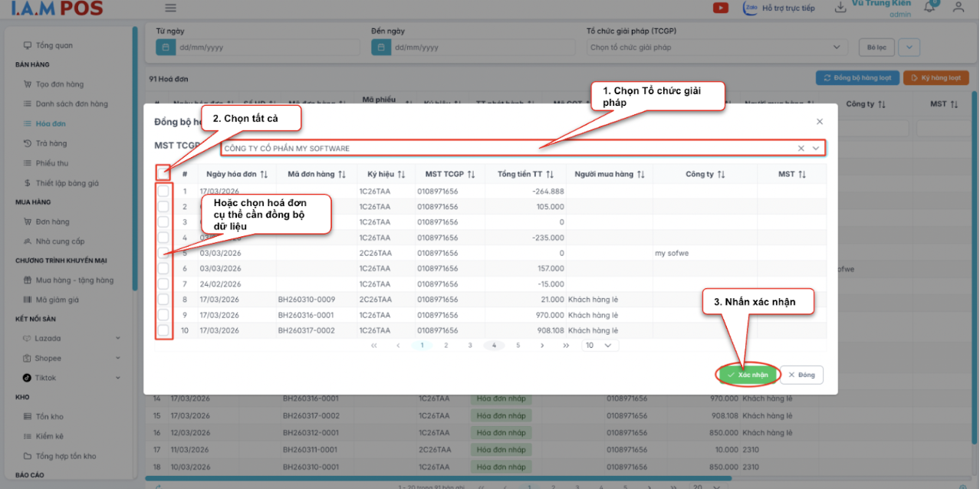The image size is (980, 489).
Task: Click the YouTube icon in header
Action: pos(720,8)
